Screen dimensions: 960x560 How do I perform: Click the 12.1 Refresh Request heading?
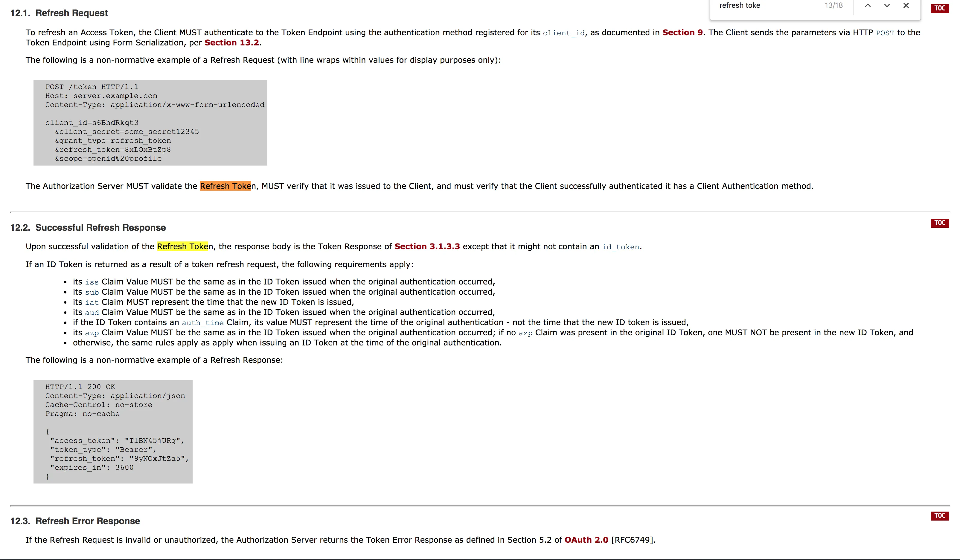(x=59, y=13)
